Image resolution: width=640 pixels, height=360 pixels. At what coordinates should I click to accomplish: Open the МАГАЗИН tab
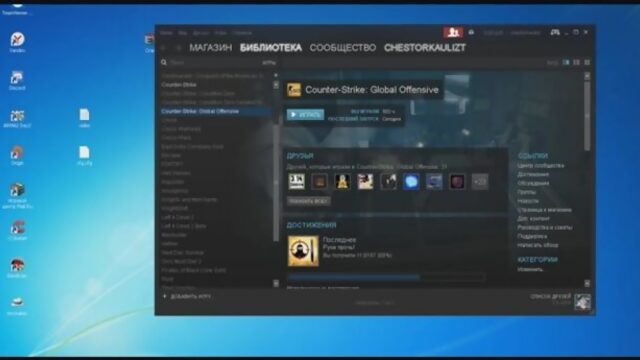click(211, 48)
